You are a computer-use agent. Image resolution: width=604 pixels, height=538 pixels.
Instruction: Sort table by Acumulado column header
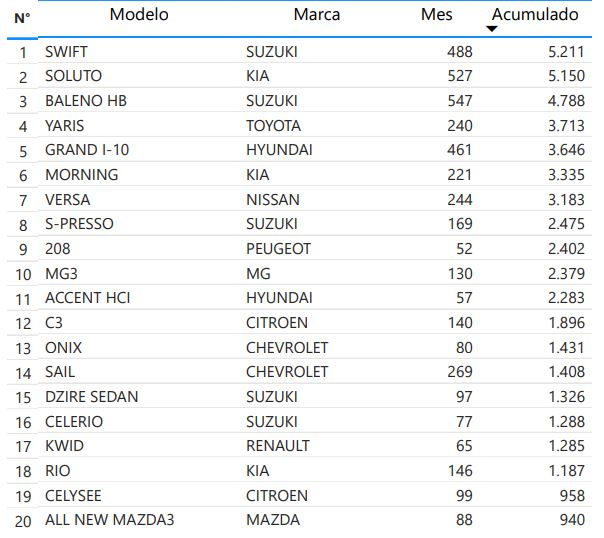(534, 14)
